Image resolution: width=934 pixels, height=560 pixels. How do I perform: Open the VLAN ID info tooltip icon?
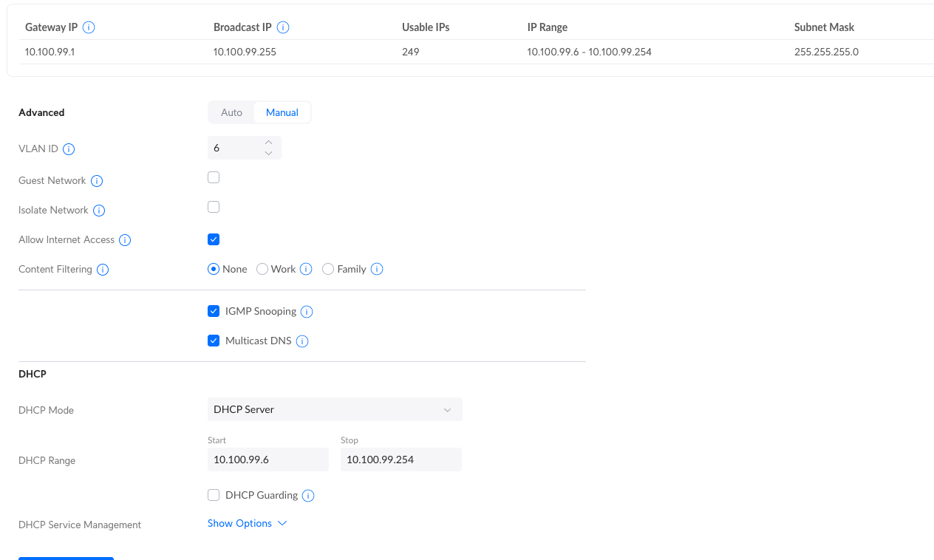(x=69, y=149)
